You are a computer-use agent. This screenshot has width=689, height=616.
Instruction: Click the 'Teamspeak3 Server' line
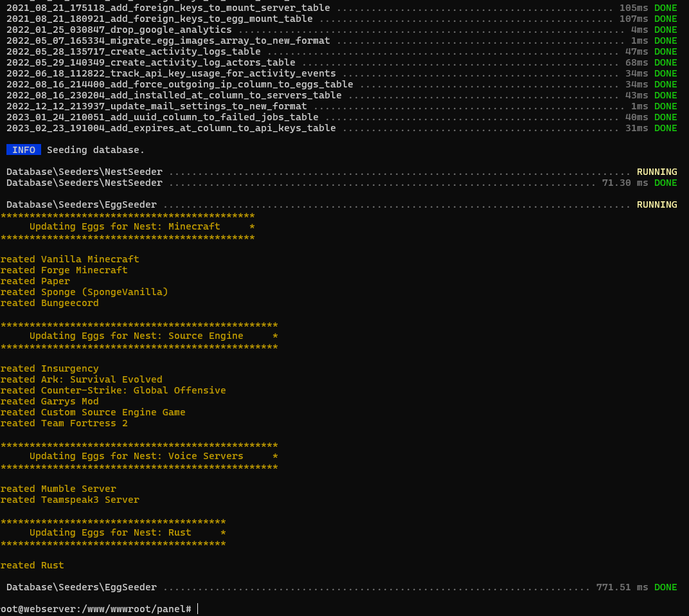pos(90,500)
